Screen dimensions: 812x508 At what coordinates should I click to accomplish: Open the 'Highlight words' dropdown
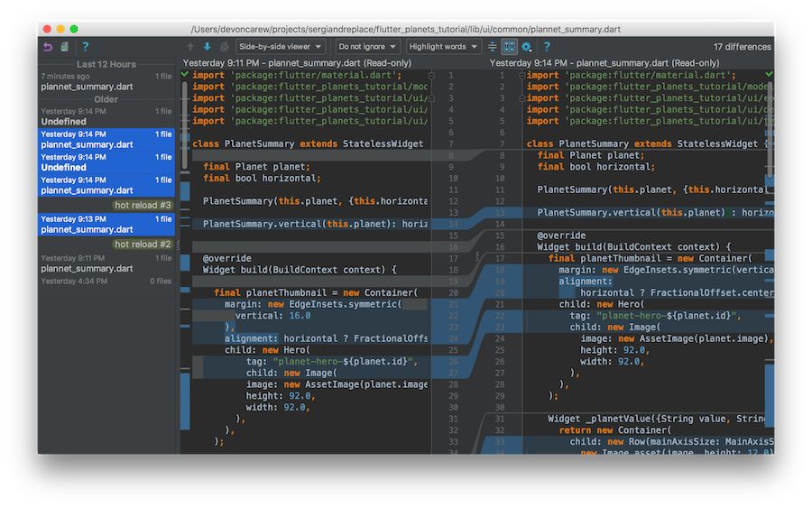[x=443, y=47]
